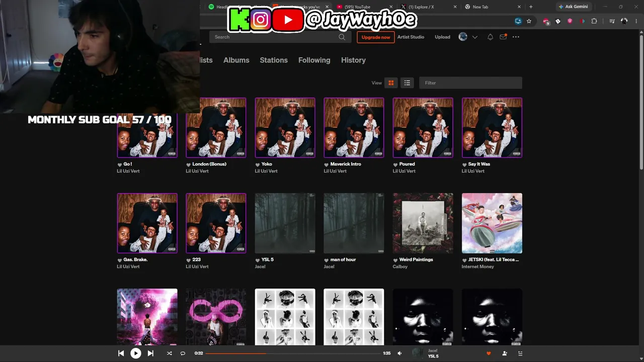The image size is (644, 362).
Task: Open notifications bell in SoundCloud header
Action: (x=490, y=37)
